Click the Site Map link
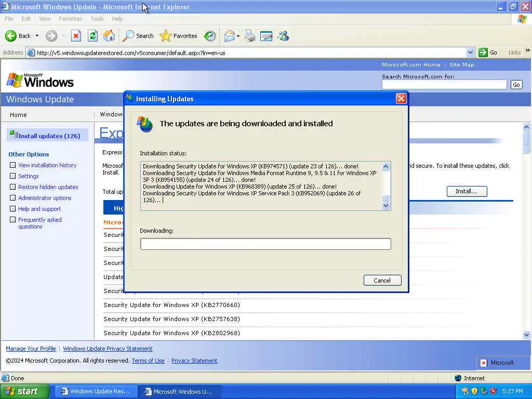Screen dimensions: 532x399 [x=461, y=64]
